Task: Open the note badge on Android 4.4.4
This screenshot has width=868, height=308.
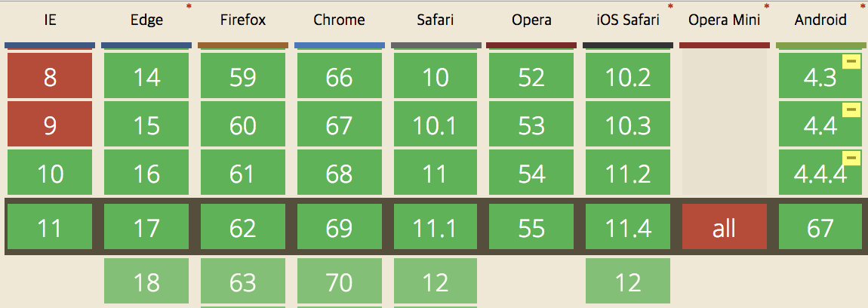Action: [851, 158]
